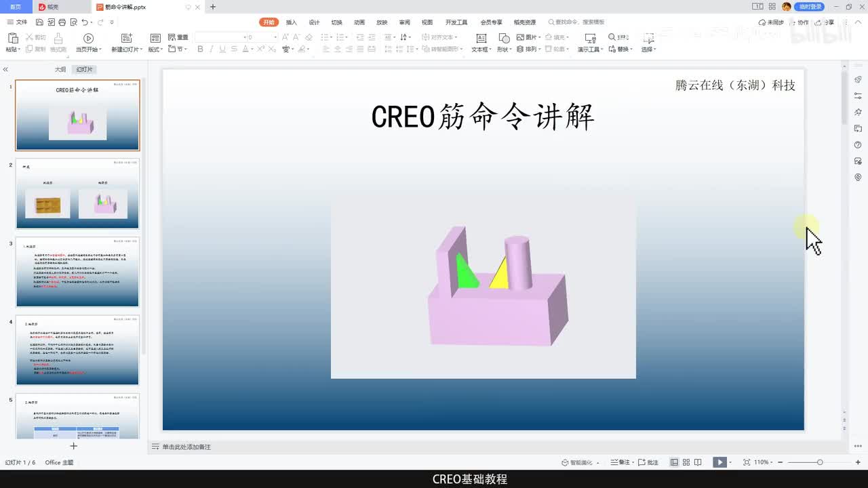This screenshot has width=868, height=488.
Task: Click the Not Synced (未同步) button
Action: (x=770, y=22)
